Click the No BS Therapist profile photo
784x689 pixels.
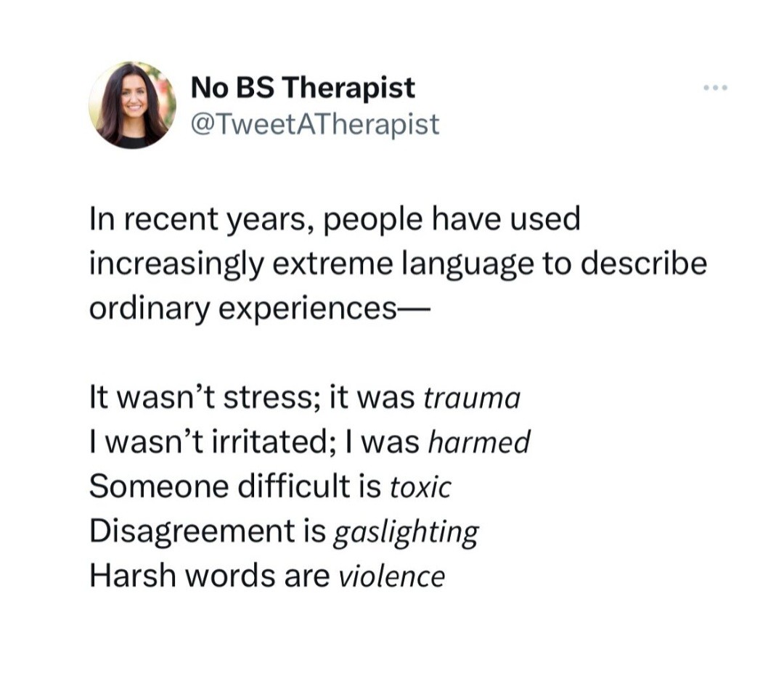coord(132,105)
